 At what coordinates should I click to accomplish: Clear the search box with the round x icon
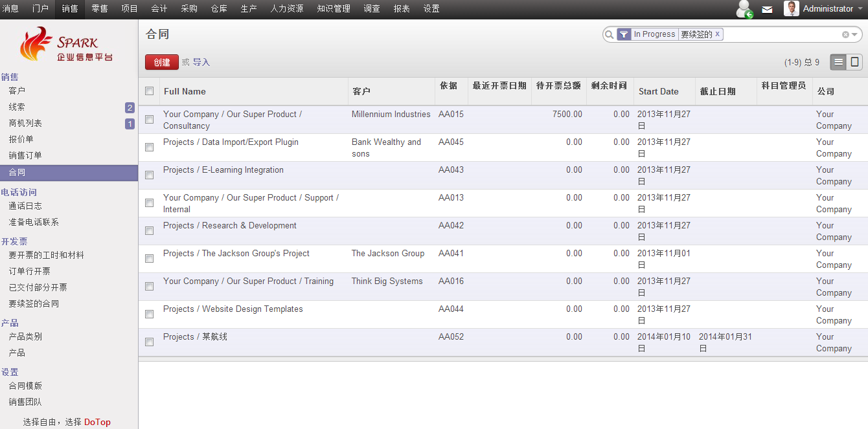tap(845, 35)
